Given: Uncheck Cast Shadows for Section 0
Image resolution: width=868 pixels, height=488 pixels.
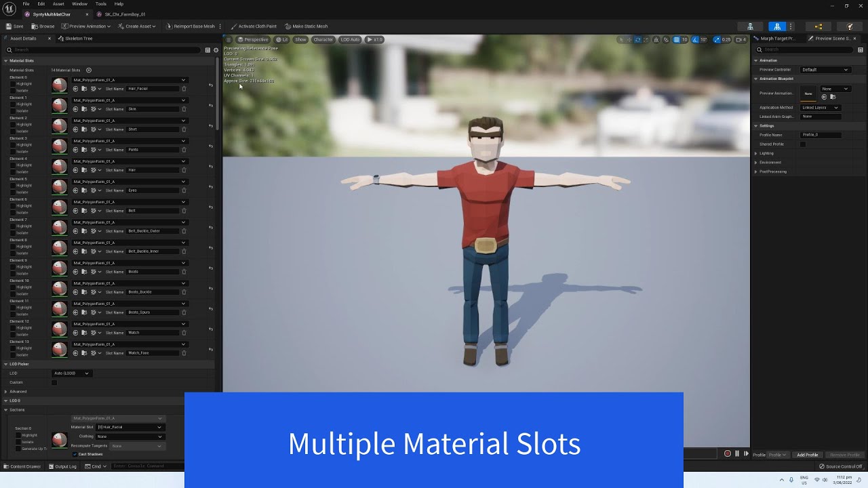Looking at the screenshot, I should 75,454.
